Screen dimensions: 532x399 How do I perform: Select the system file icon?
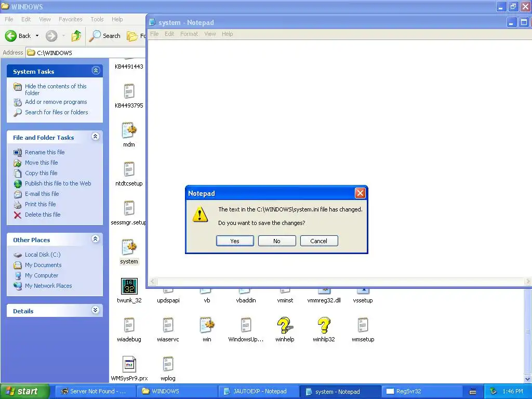pyautogui.click(x=129, y=247)
